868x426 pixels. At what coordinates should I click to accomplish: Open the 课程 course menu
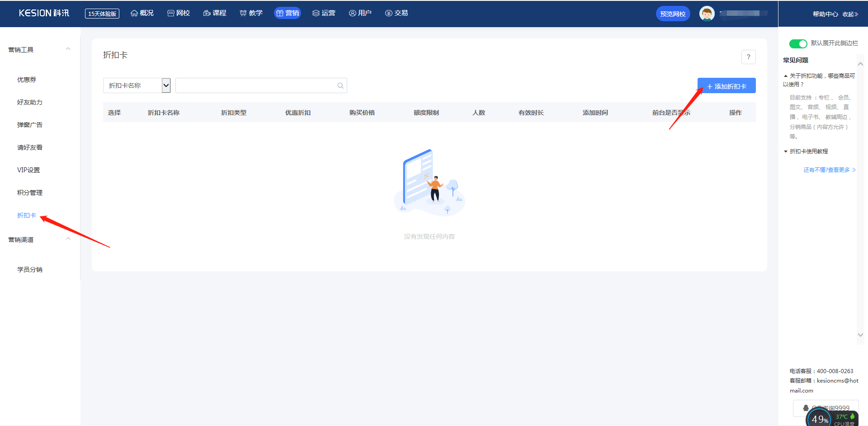(215, 13)
